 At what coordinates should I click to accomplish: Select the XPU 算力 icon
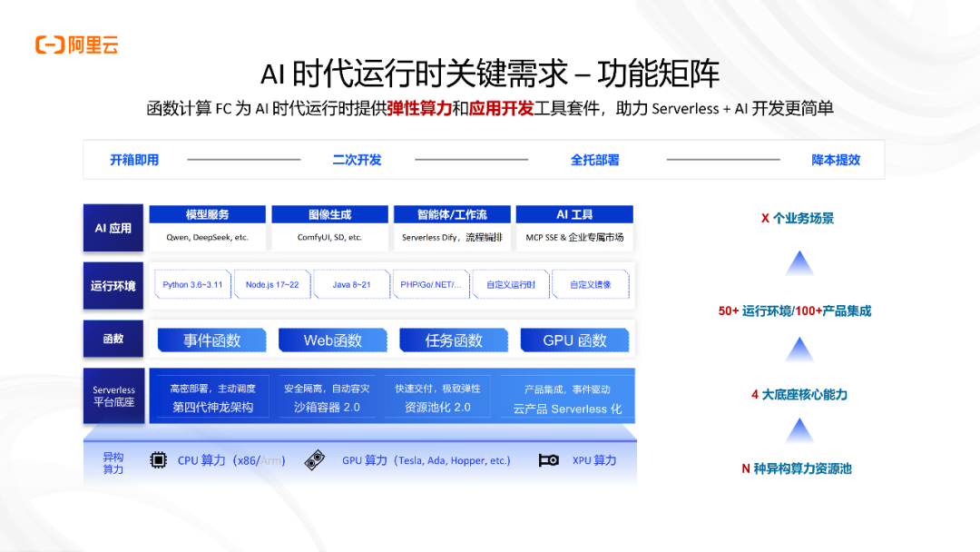click(x=549, y=460)
